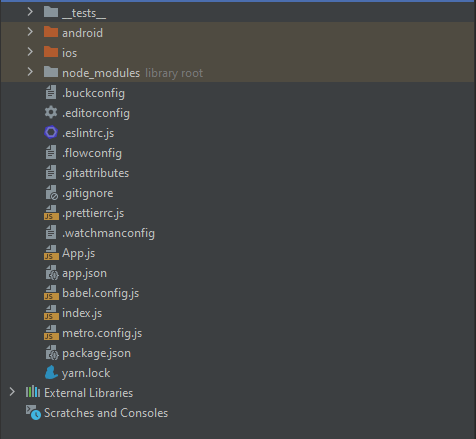The height and width of the screenshot is (439, 476).
Task: Click the Scratches and Consoles icon
Action: [x=33, y=412]
